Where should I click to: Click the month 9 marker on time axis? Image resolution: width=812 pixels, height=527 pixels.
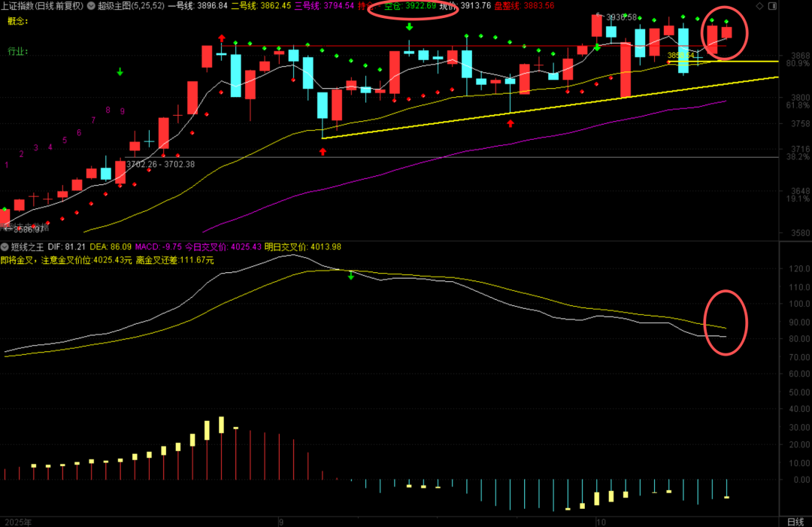tap(280, 520)
